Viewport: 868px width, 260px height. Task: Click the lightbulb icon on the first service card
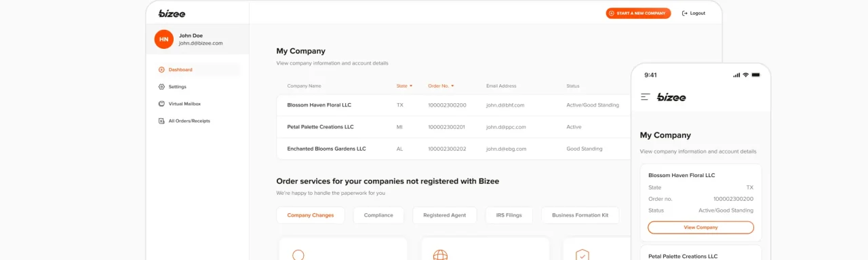(x=298, y=255)
